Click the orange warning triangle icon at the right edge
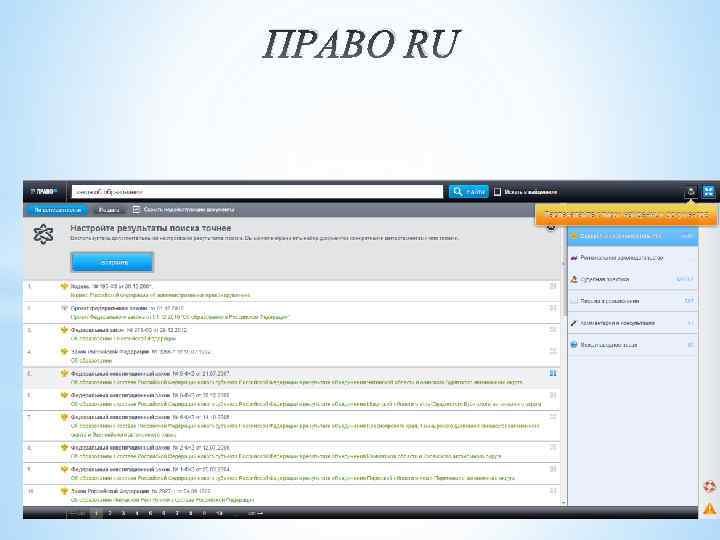The width and height of the screenshot is (720, 540). click(x=710, y=509)
